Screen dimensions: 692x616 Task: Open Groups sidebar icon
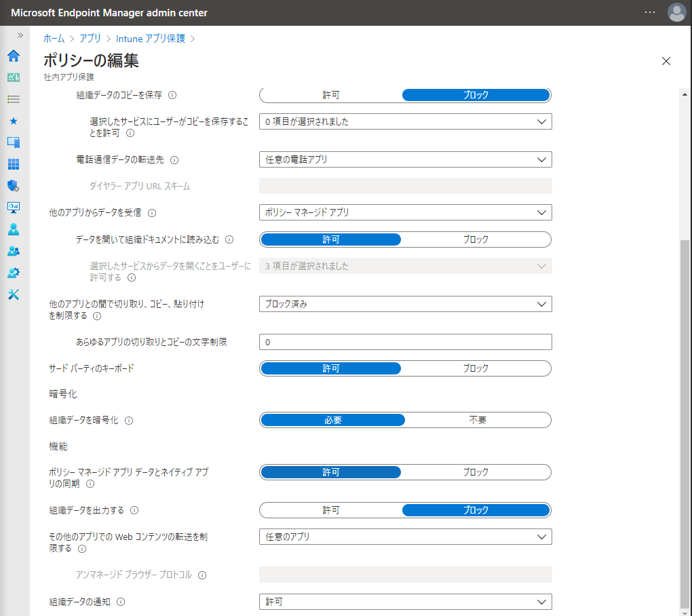[x=14, y=251]
